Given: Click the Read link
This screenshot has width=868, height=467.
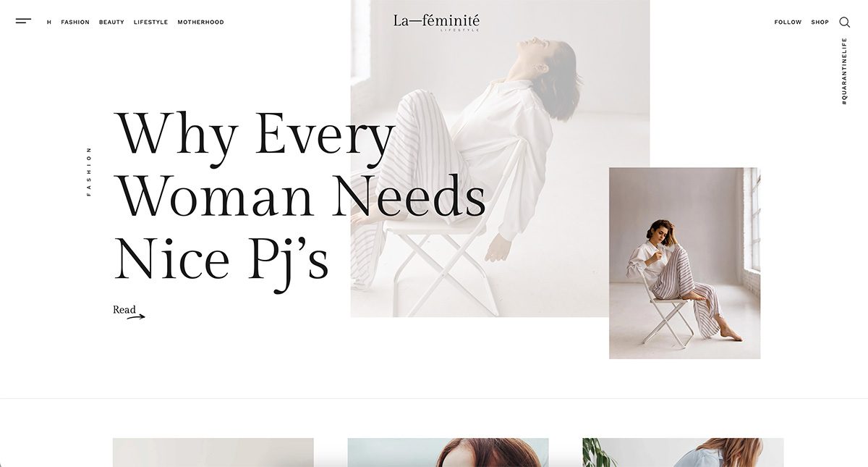Looking at the screenshot, I should pos(124,310).
